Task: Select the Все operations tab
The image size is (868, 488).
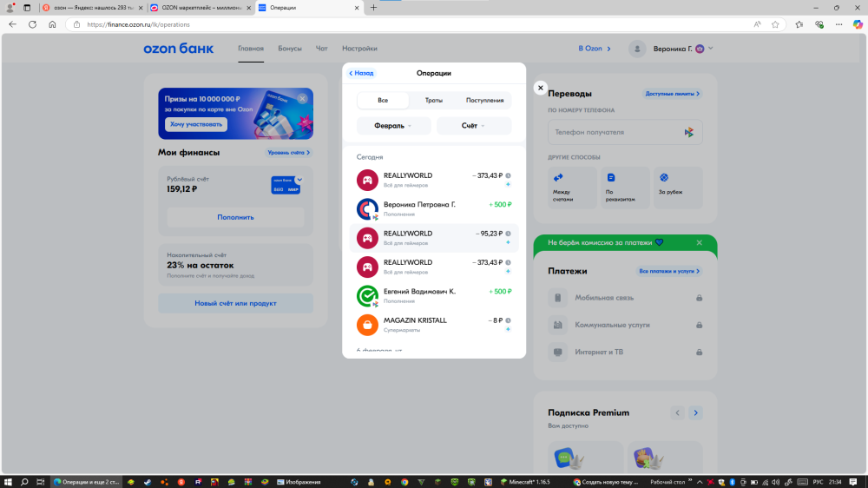Action: point(383,100)
